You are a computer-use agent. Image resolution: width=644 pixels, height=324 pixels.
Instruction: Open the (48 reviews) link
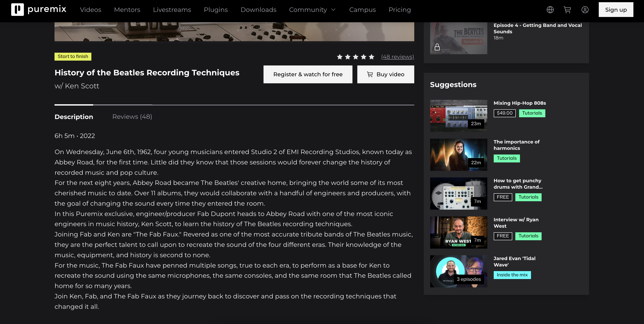pos(397,57)
